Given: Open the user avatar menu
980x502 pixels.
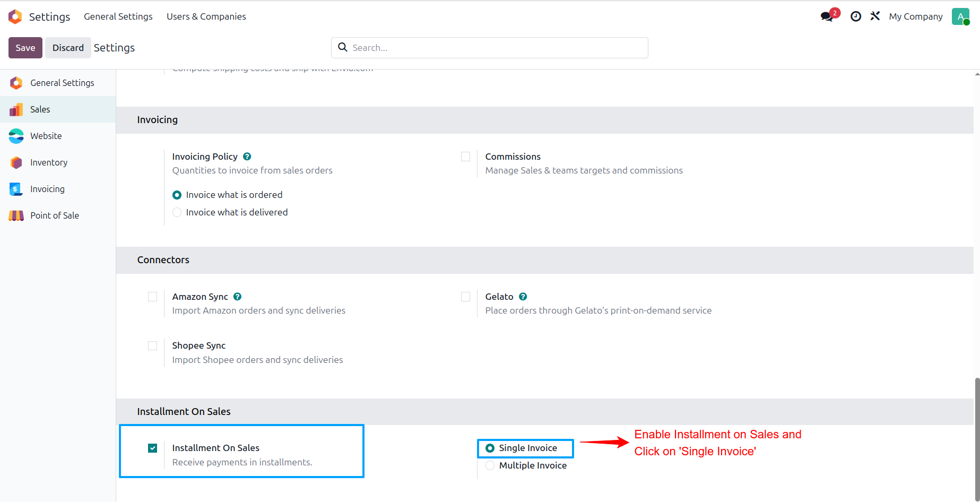Looking at the screenshot, I should [960, 16].
